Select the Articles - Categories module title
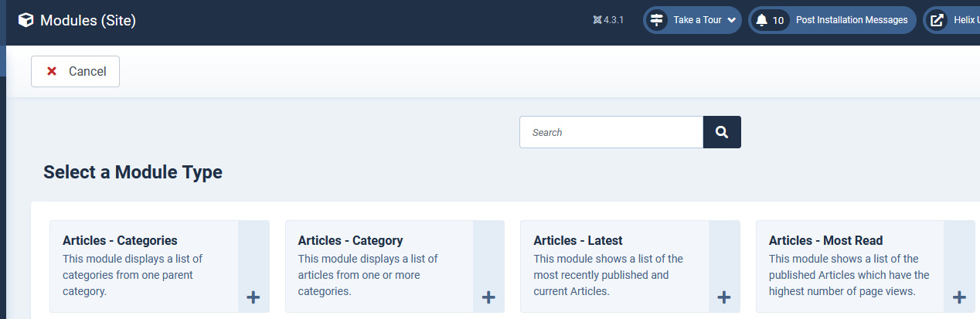Viewport: 980px width, 319px height. pos(120,240)
